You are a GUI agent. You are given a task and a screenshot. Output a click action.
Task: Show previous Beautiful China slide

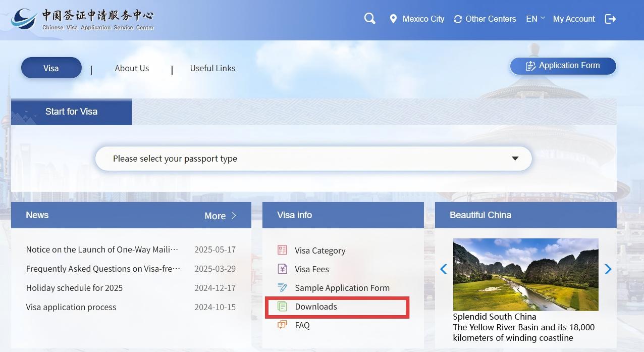pos(444,269)
